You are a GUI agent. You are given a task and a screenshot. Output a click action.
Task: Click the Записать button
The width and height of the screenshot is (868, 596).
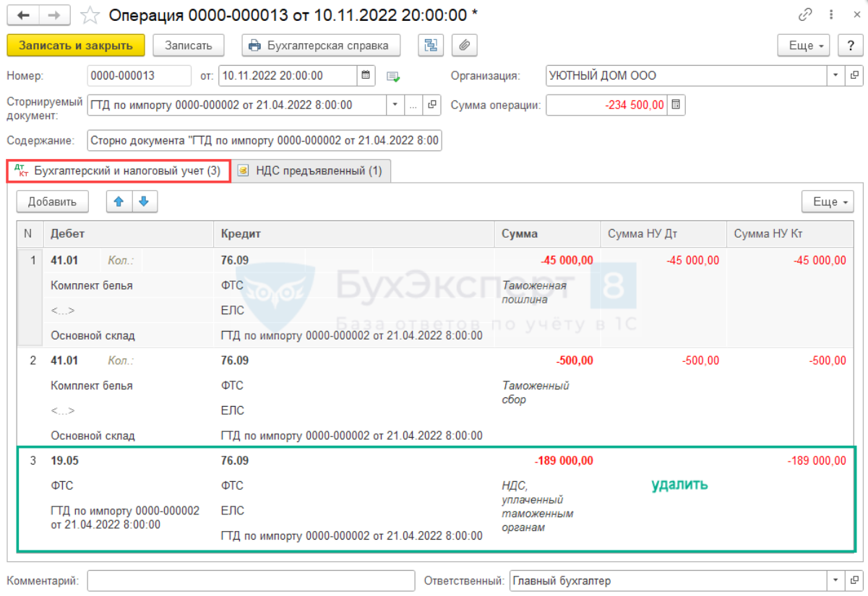point(189,45)
